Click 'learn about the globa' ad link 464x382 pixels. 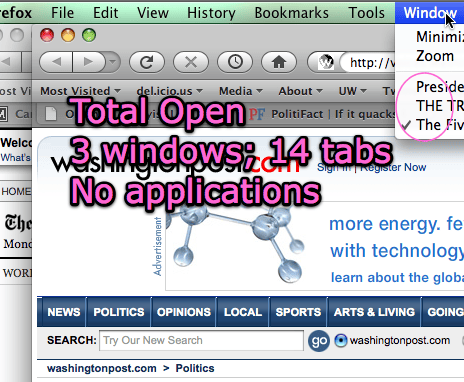coord(397,277)
